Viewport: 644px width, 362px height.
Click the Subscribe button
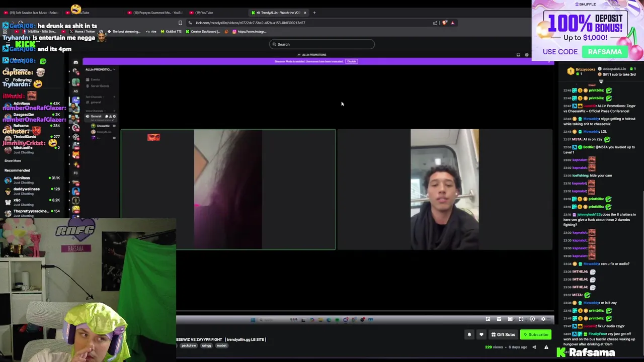535,334
